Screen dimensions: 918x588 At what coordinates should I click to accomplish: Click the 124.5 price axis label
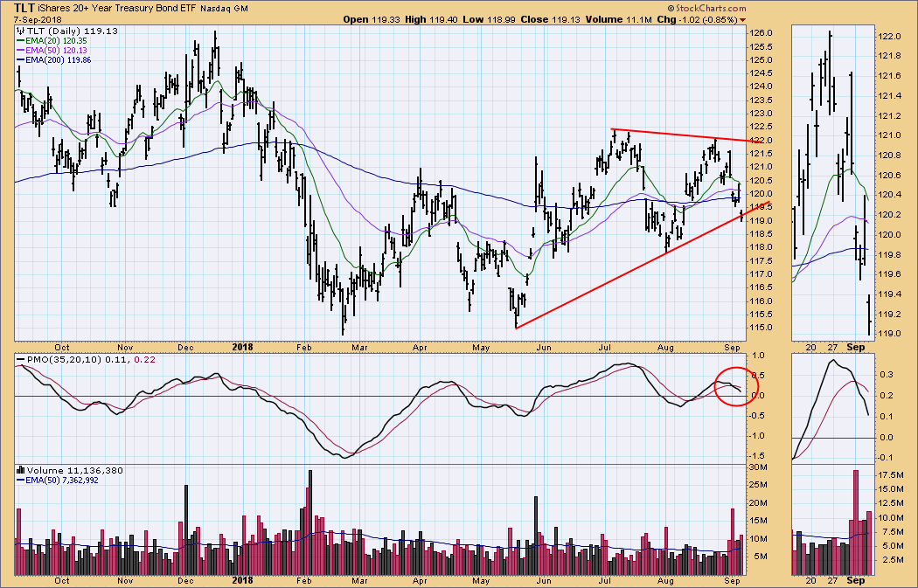pyautogui.click(x=762, y=73)
